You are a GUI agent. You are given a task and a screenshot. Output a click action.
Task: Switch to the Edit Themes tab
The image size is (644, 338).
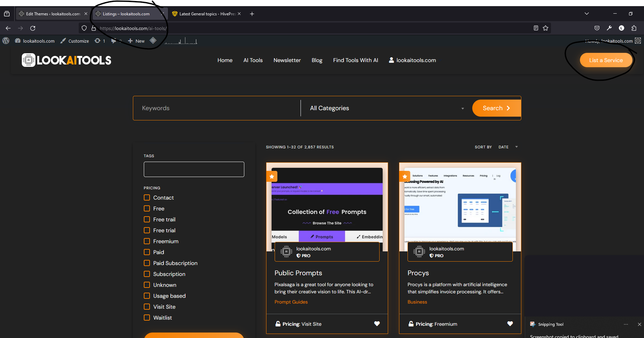point(53,14)
